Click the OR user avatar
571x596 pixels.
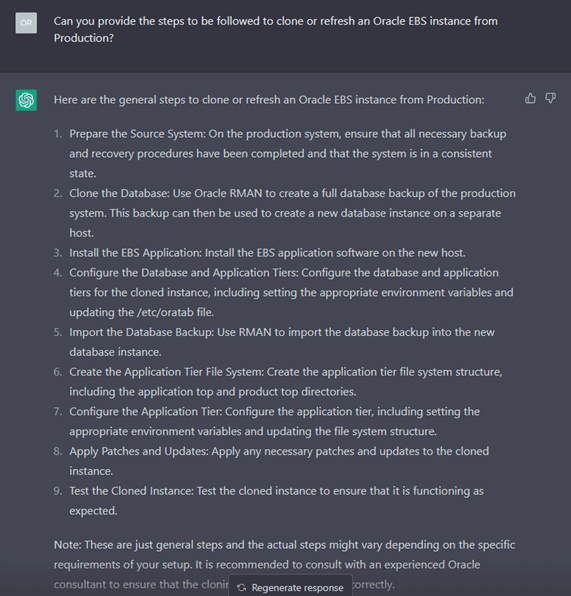click(26, 23)
